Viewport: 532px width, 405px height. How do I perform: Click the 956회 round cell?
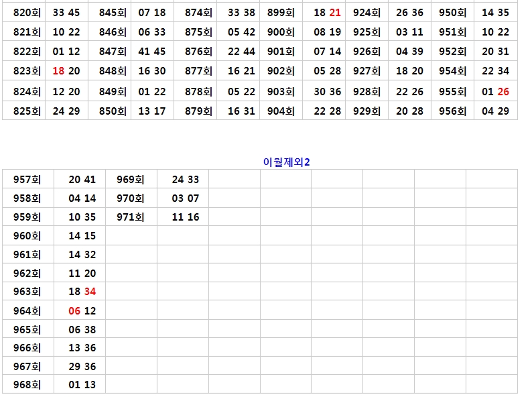point(452,111)
